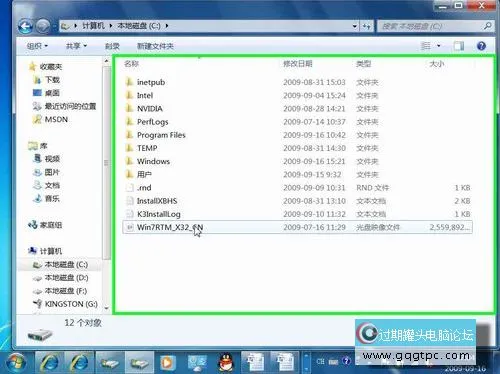Sort by the 类型 column header

point(363,63)
